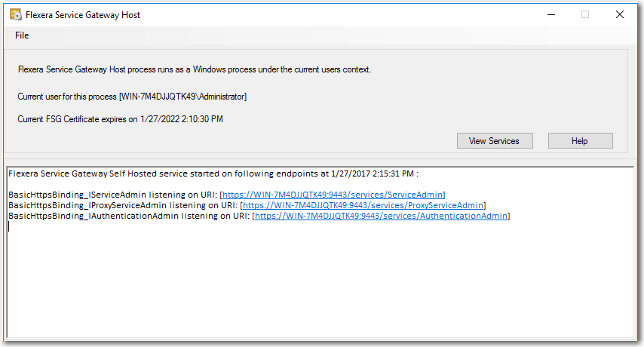Click the Host process runs as Windows process description
This screenshot has width=644, height=347.
coord(195,69)
